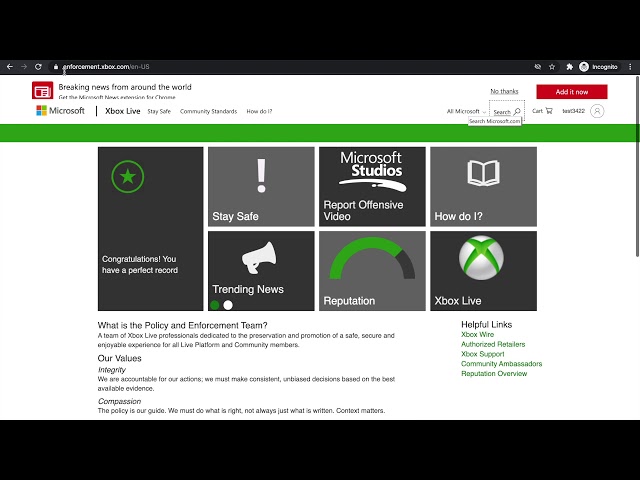640x480 pixels.
Task: Open the Stay Safe nav menu item
Action: click(159, 111)
